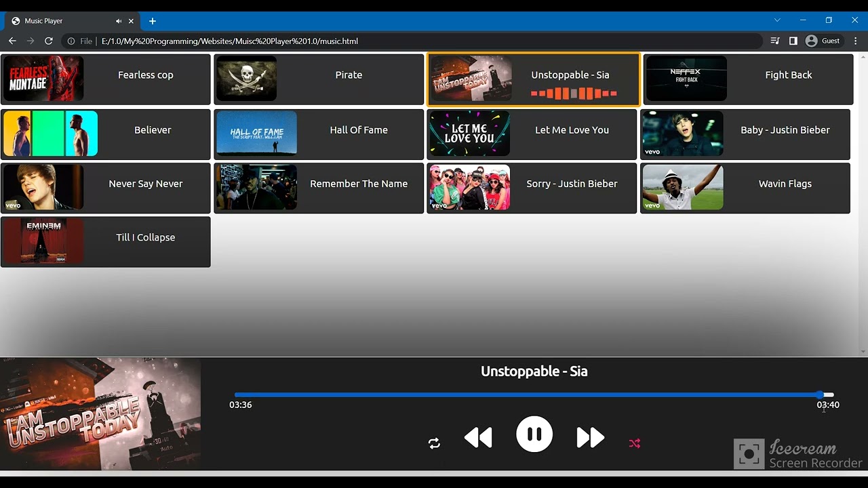Click the pirate skull flag thumbnail

[x=247, y=79]
